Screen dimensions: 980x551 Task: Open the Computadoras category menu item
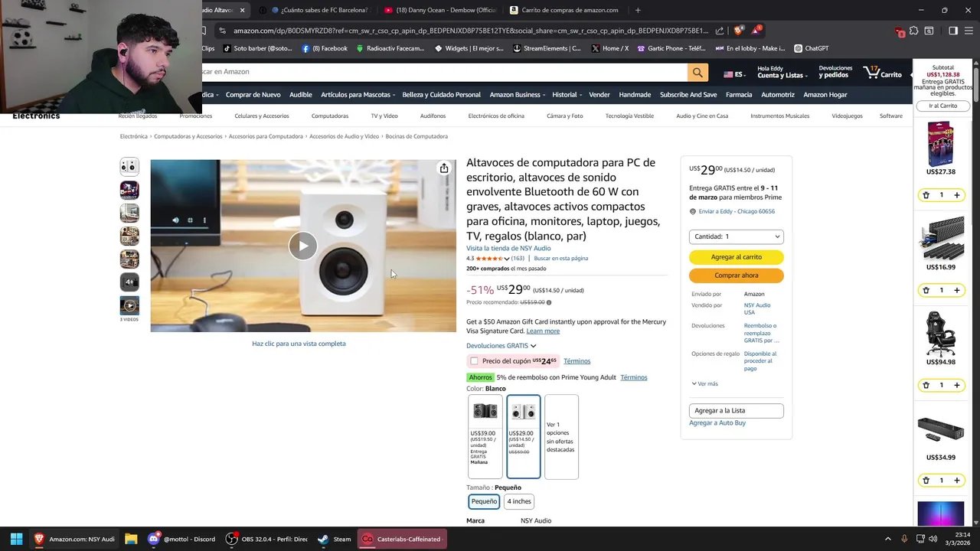(x=330, y=116)
